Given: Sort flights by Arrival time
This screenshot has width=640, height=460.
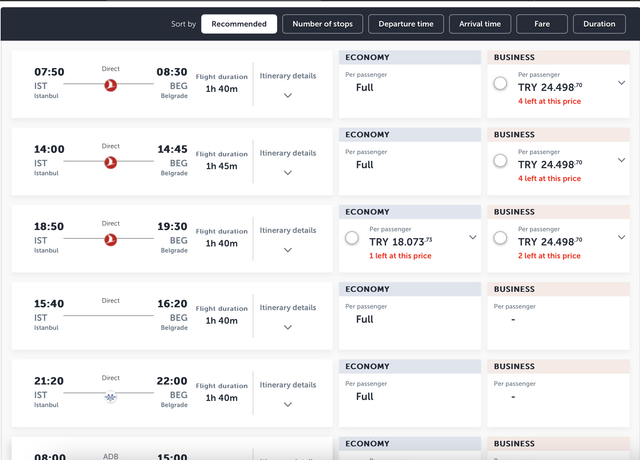Looking at the screenshot, I should (x=480, y=24).
